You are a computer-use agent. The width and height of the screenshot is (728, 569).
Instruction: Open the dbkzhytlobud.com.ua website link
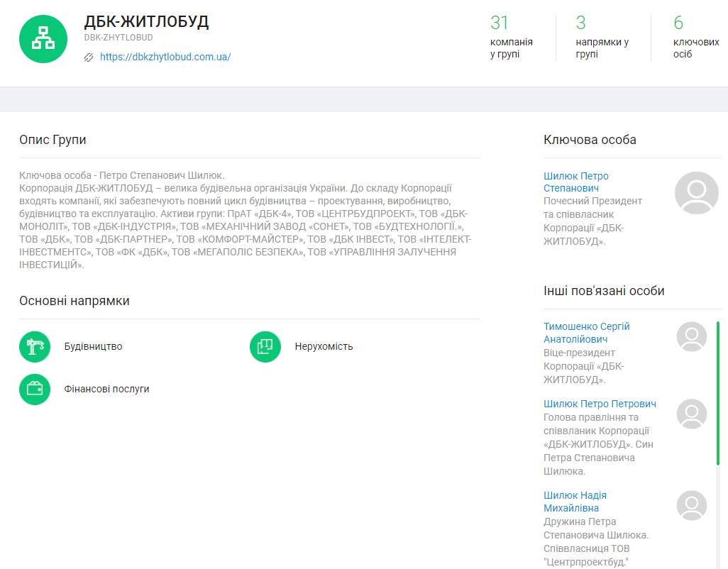[x=165, y=57]
